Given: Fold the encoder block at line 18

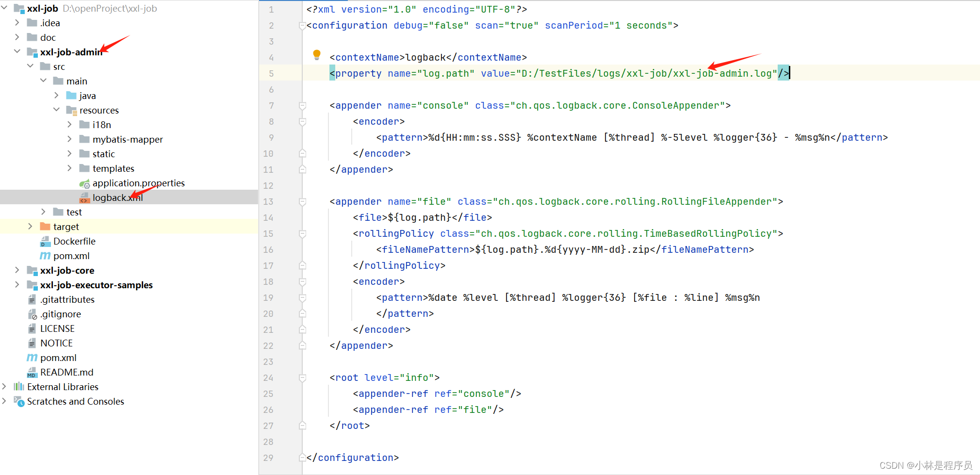Looking at the screenshot, I should [x=302, y=281].
